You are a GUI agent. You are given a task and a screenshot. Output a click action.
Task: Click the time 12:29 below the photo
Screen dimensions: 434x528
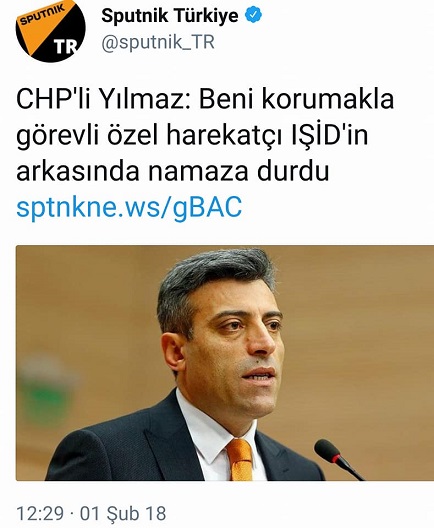(x=40, y=514)
